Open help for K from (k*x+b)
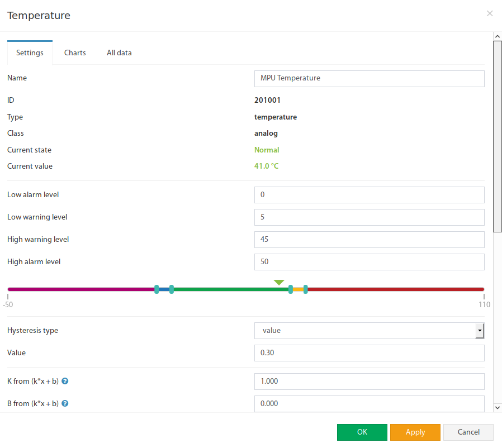This screenshot has width=502, height=448. coord(65,381)
